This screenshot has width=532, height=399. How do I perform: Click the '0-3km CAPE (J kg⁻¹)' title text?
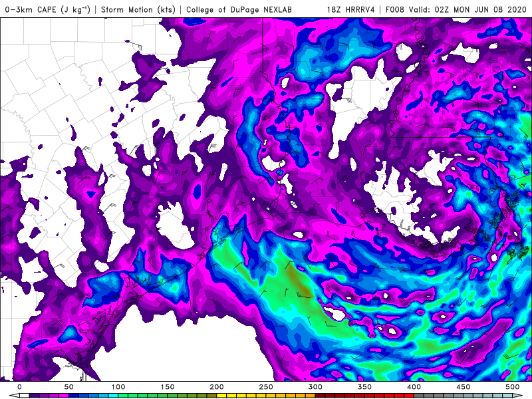pos(48,9)
